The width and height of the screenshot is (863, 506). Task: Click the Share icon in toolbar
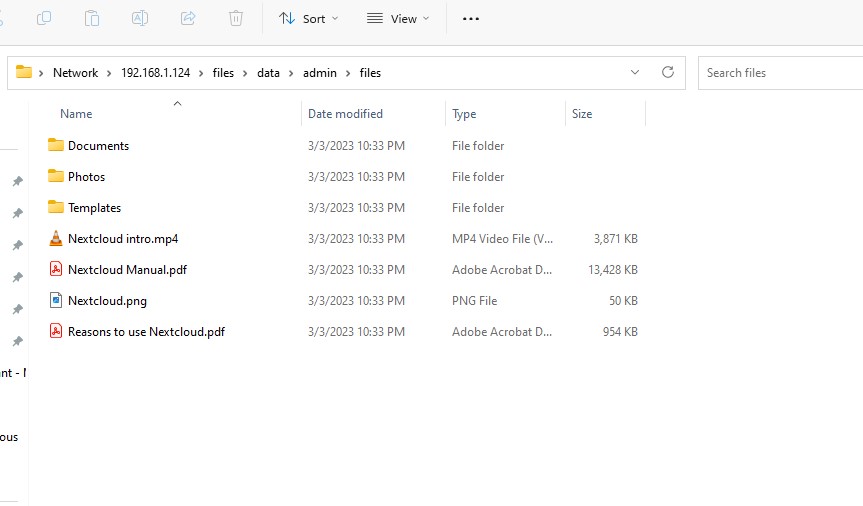tap(188, 18)
